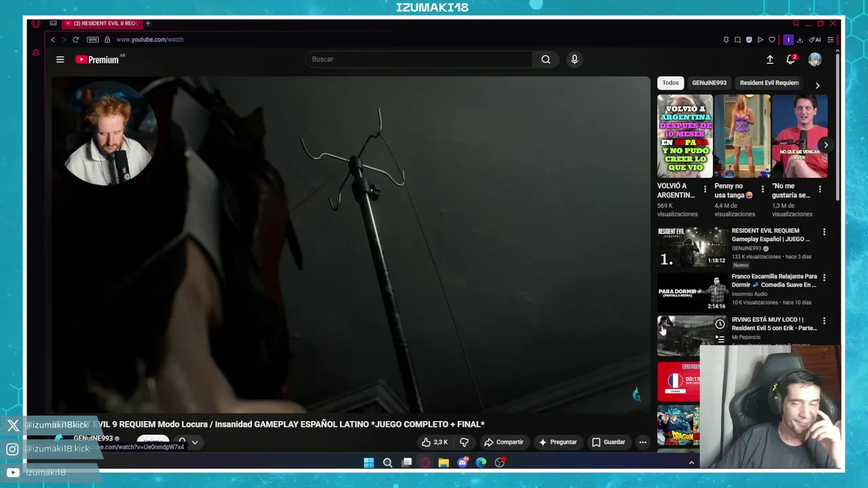Like the video with 2,3 K thumbs up
Screen dimensions: 868x488
point(434,442)
